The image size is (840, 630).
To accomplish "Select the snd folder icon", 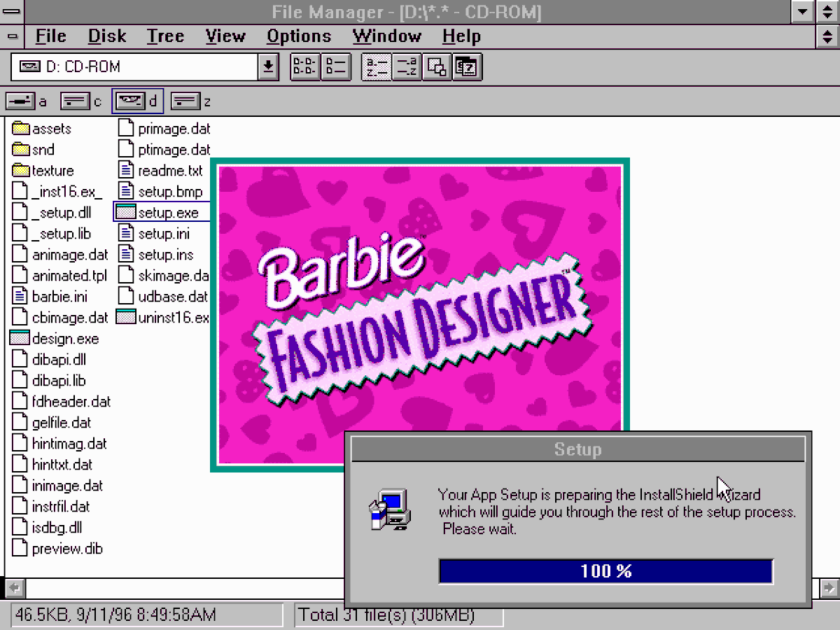I will 21,150.
